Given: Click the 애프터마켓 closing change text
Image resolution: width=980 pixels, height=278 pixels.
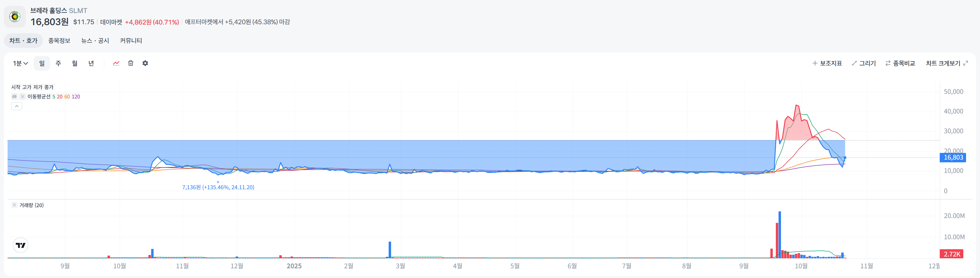Looking at the screenshot, I should 238,22.
